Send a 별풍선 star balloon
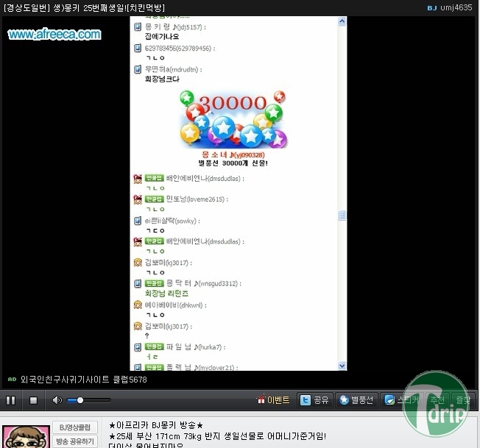 tap(356, 400)
